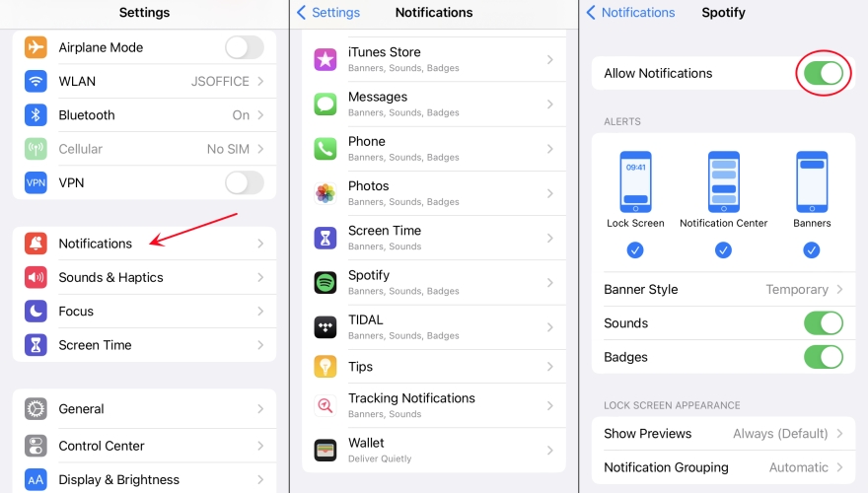Click the "Phone" row title

[x=367, y=141]
